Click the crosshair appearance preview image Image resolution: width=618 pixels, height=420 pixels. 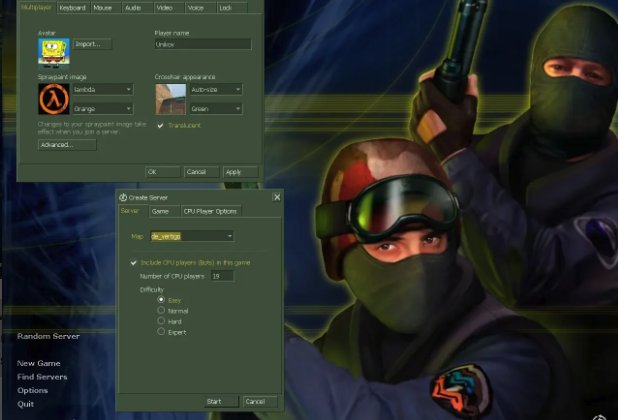tap(170, 98)
